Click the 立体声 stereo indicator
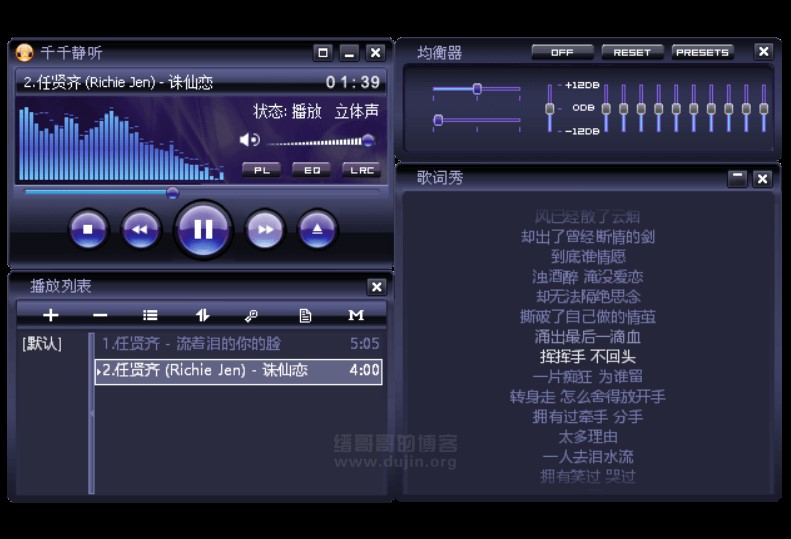 [x=357, y=111]
